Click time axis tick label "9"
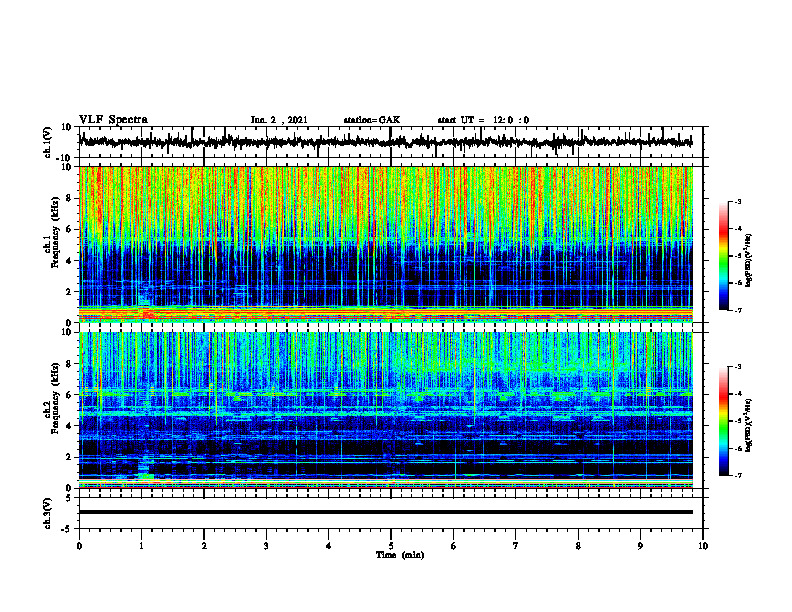The height and width of the screenshot is (612, 792). click(x=640, y=546)
